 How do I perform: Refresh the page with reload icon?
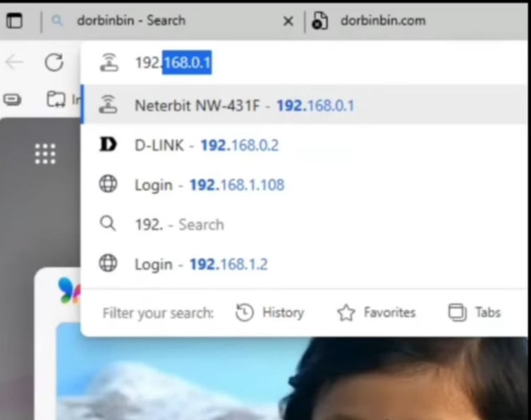[54, 62]
